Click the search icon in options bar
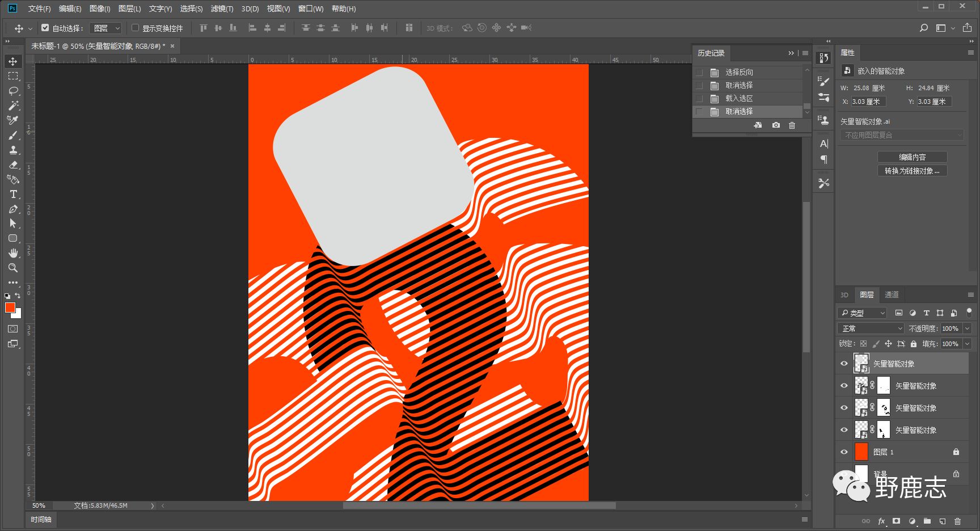 pyautogui.click(x=923, y=28)
